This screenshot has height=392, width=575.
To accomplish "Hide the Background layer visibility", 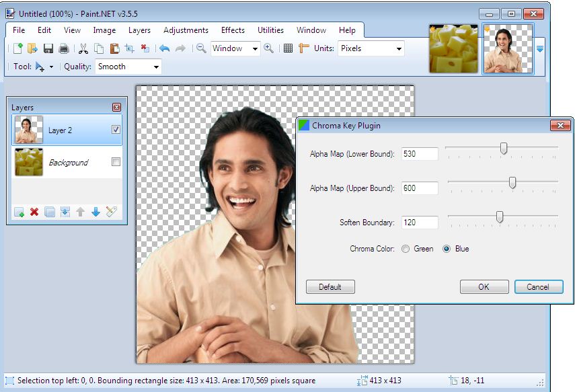I will [116, 161].
